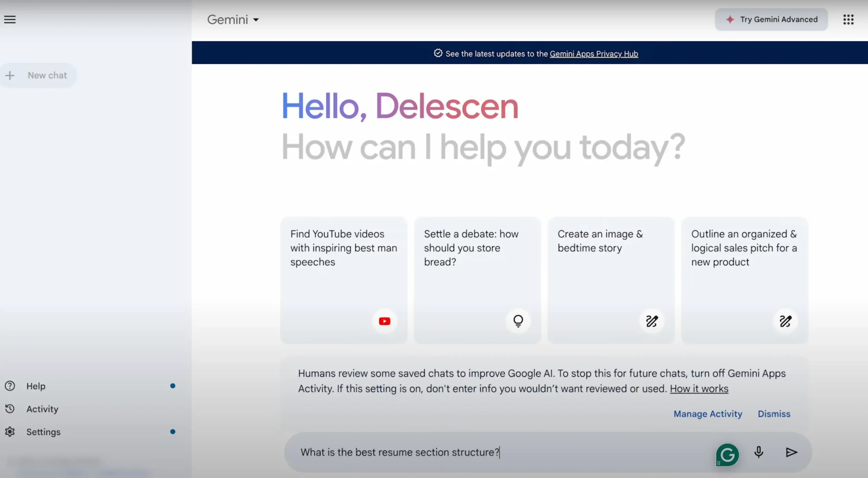
Task: Select the Create an image & bedtime story card
Action: [x=611, y=280]
